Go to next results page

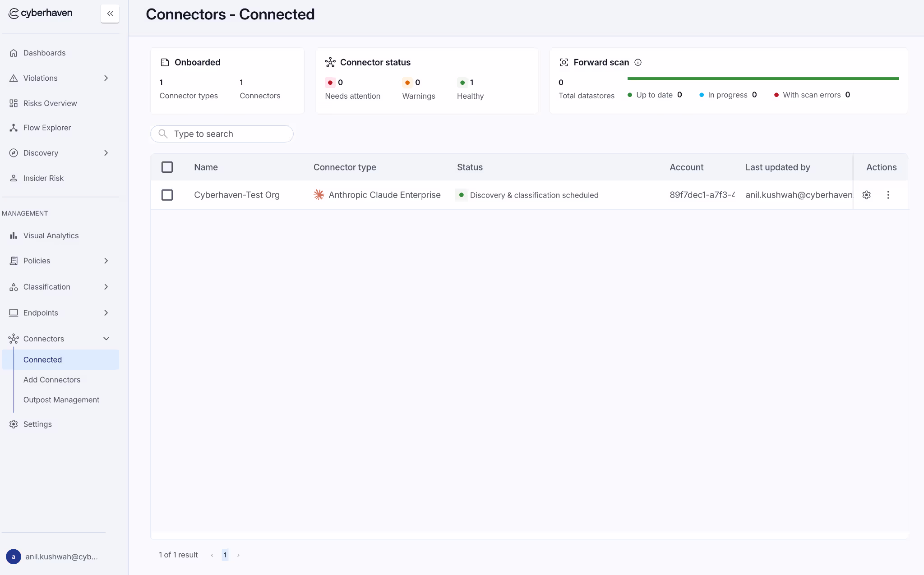pyautogui.click(x=238, y=555)
